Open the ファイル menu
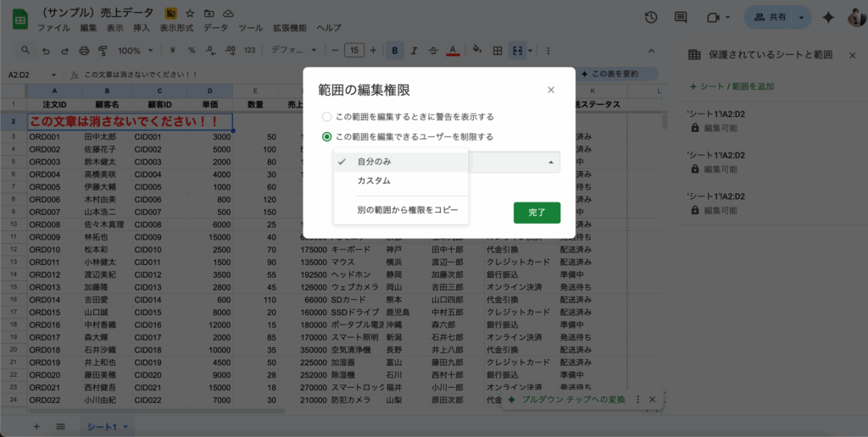 coord(53,28)
